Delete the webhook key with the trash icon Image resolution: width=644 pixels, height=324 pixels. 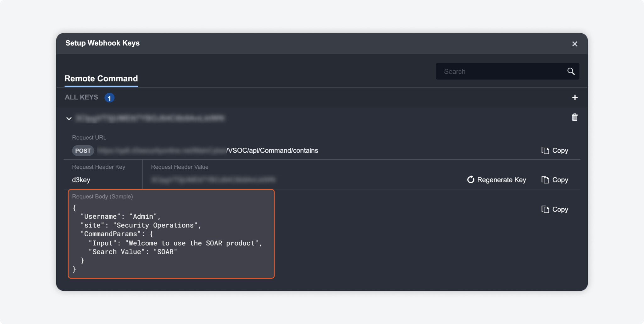(x=575, y=117)
